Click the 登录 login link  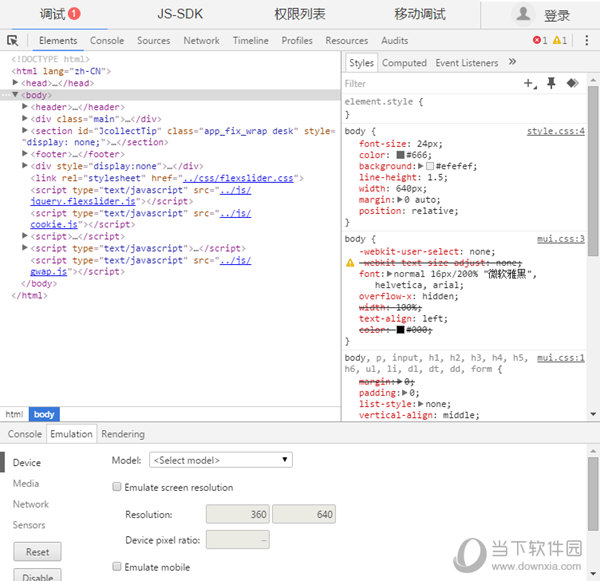click(x=557, y=16)
